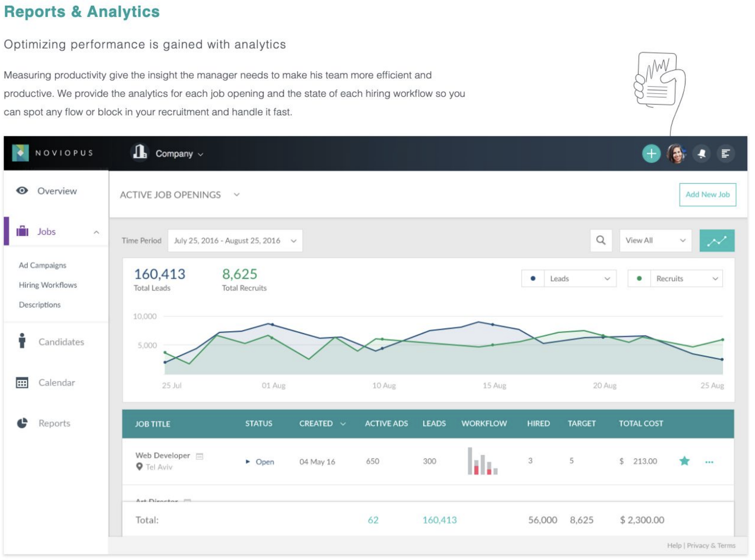Click the 8,625 Total Recruits figure

(x=239, y=274)
